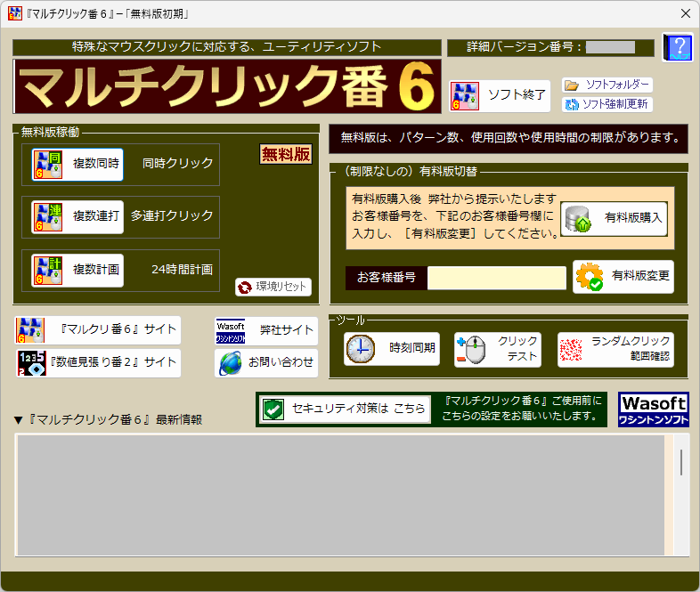Click the 同時クリック label text
The image size is (700, 592).
pyautogui.click(x=178, y=163)
